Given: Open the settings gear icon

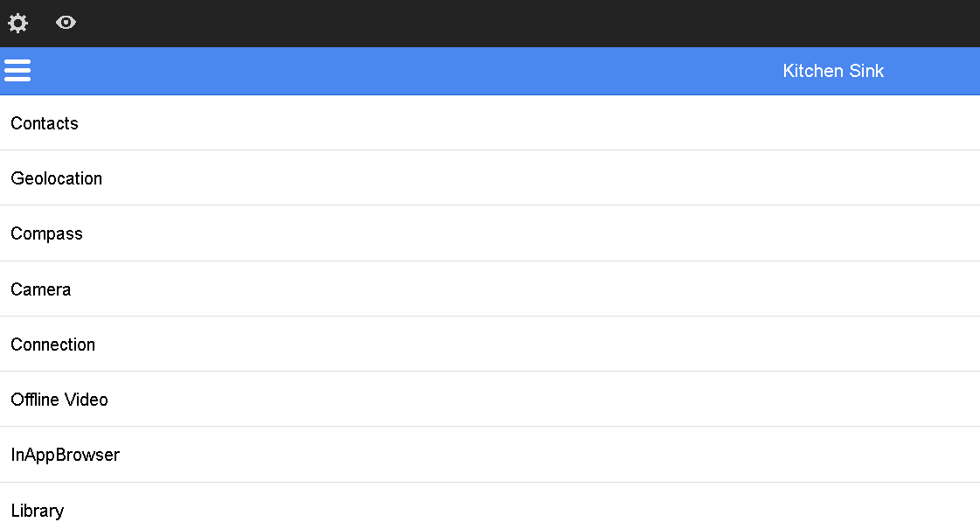Looking at the screenshot, I should (x=17, y=24).
